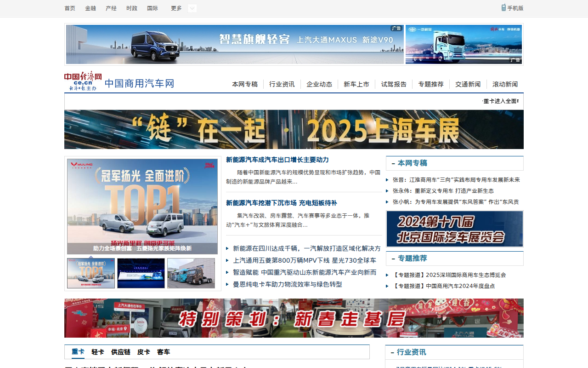Click summary text 集汽车改装、房车露营
Image resolution: width=588 pixels, height=368 pixels.
(298, 220)
